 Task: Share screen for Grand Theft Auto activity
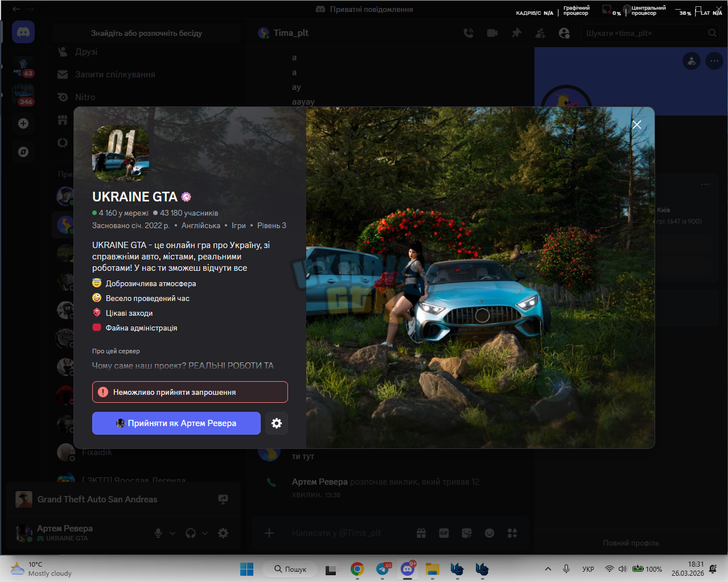(x=223, y=500)
